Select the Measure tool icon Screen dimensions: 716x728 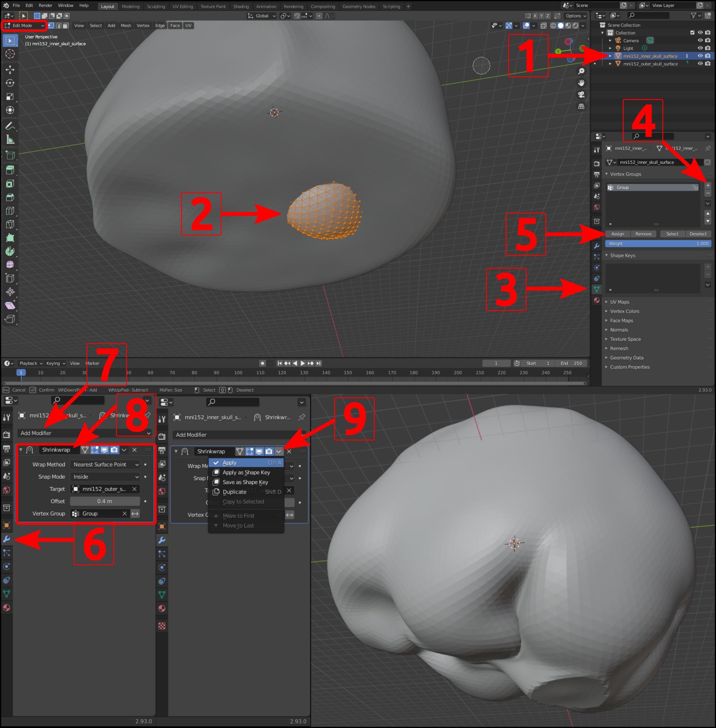click(x=10, y=140)
